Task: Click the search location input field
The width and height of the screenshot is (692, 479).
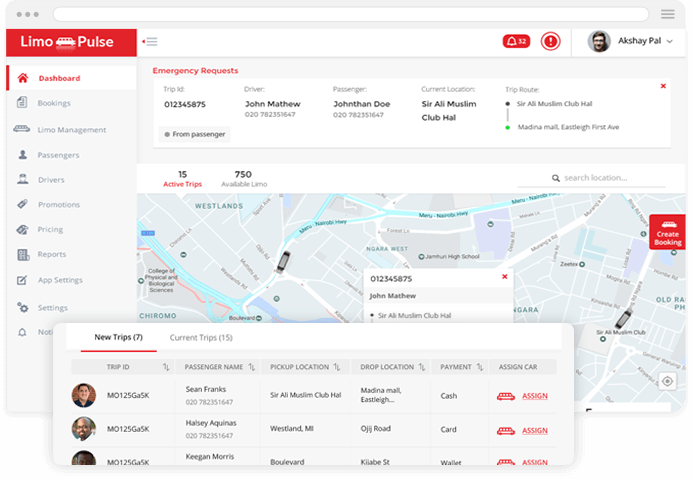Action: click(x=591, y=178)
